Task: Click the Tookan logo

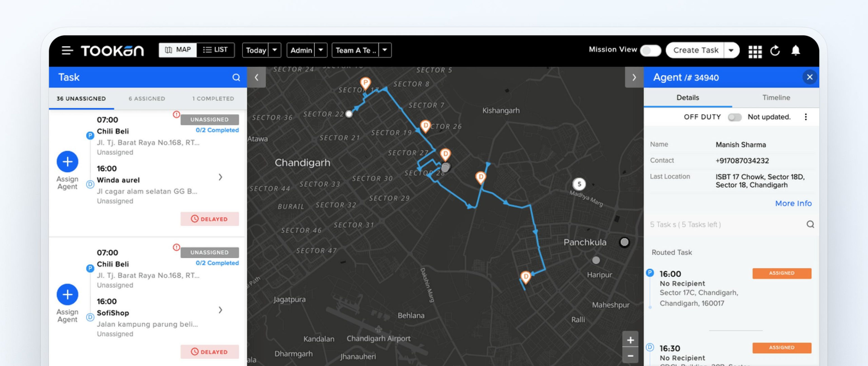Action: [112, 51]
